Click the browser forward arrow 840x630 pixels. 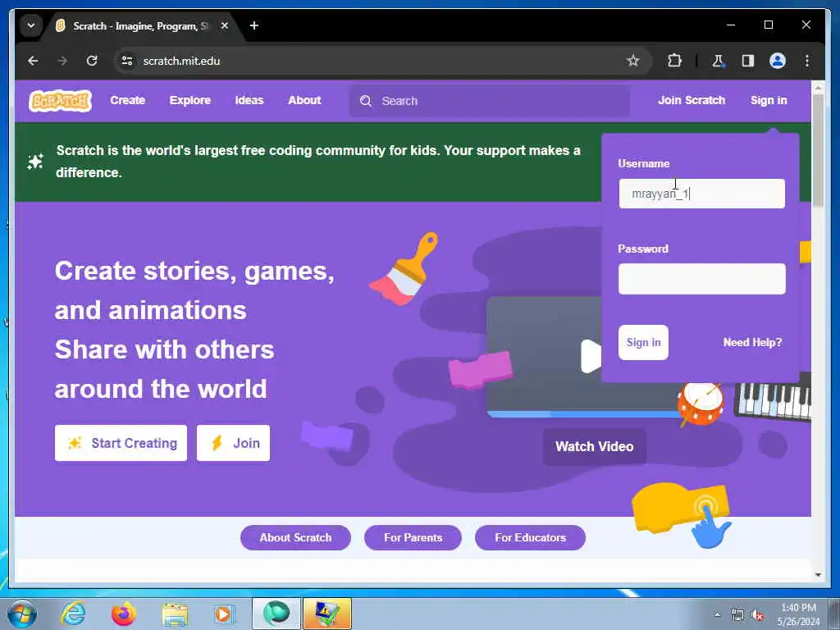click(x=62, y=61)
